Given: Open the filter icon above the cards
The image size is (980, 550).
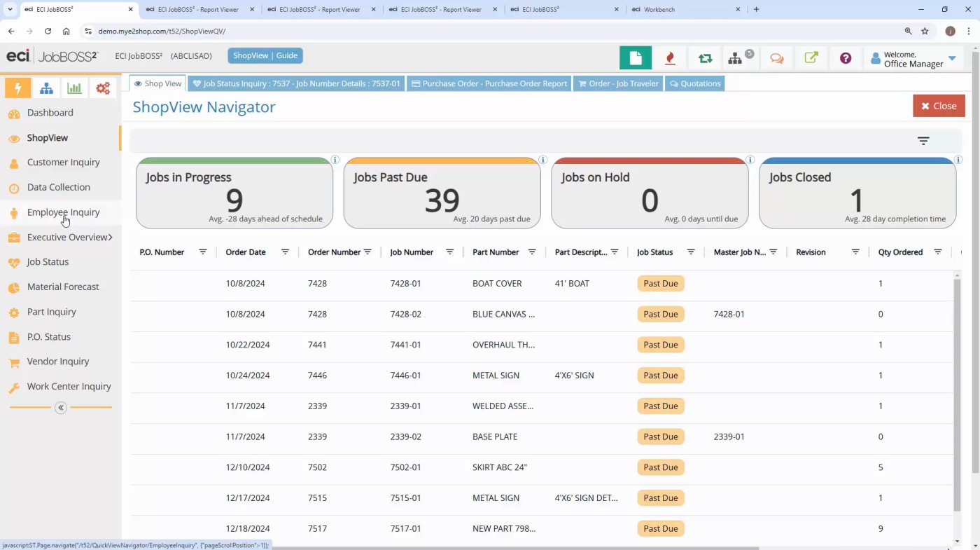Looking at the screenshot, I should click(x=923, y=141).
